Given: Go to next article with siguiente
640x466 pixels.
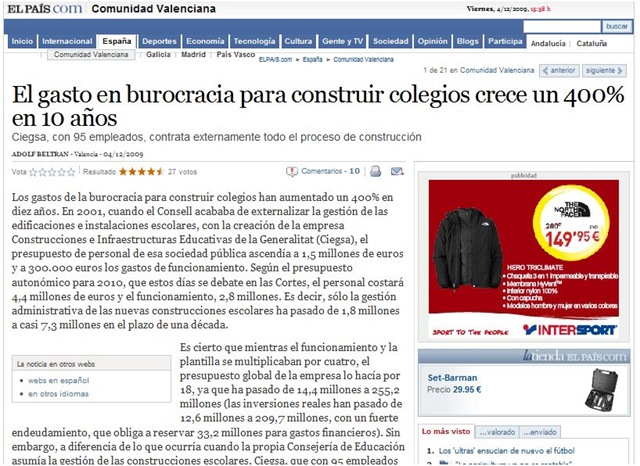Looking at the screenshot, I should point(604,71).
